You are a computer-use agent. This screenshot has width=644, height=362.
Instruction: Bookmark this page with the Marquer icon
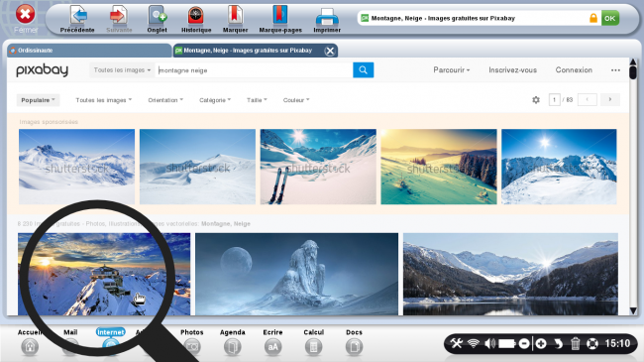(235, 16)
